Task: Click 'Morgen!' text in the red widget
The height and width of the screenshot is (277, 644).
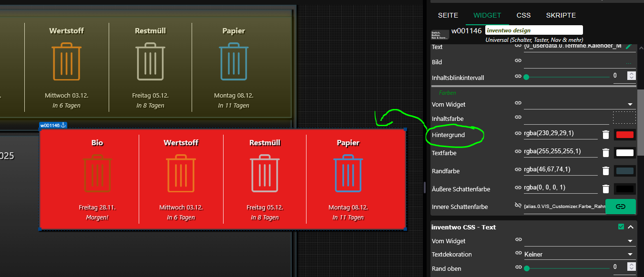Action: tap(97, 218)
